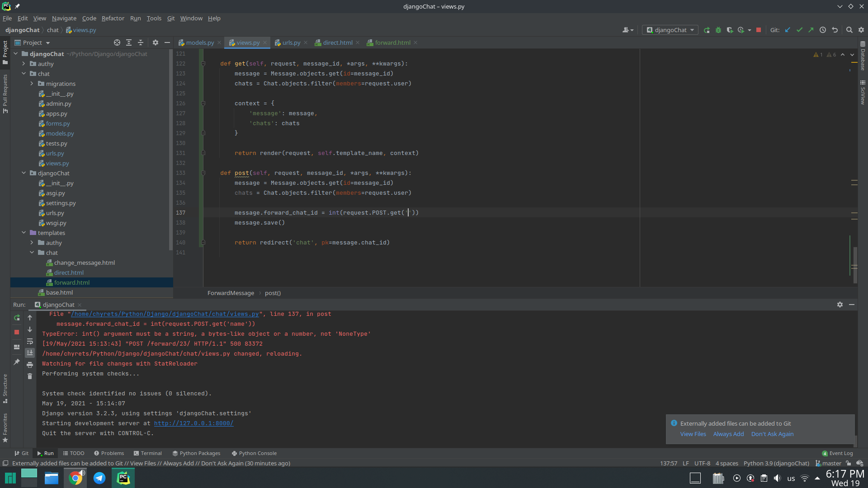Open the Navigate menu
868x488 pixels.
coord(64,18)
